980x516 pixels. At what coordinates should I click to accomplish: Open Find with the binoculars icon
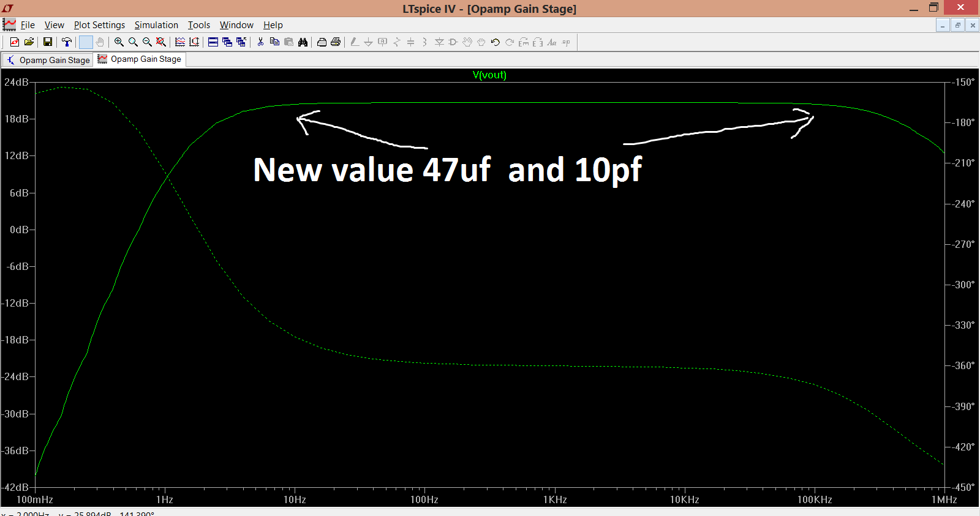(x=303, y=42)
